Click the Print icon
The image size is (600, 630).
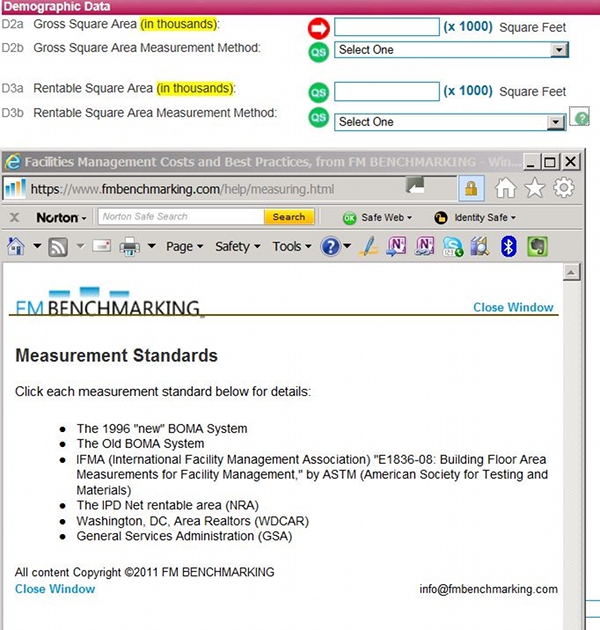coord(129,246)
